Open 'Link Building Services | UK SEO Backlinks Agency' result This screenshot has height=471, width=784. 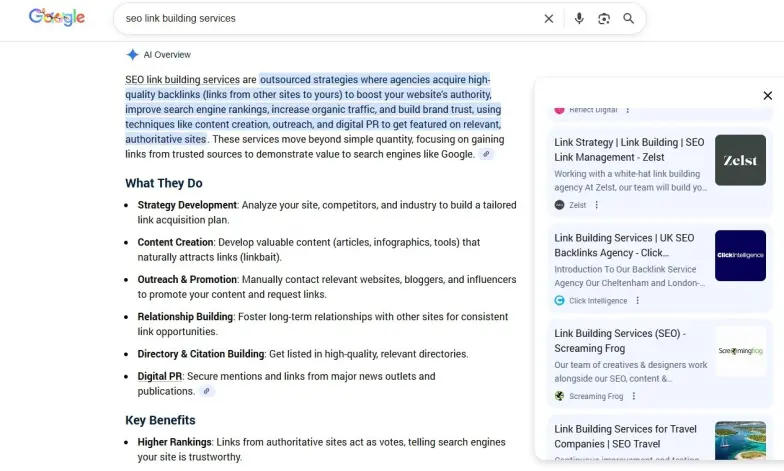[x=624, y=245]
